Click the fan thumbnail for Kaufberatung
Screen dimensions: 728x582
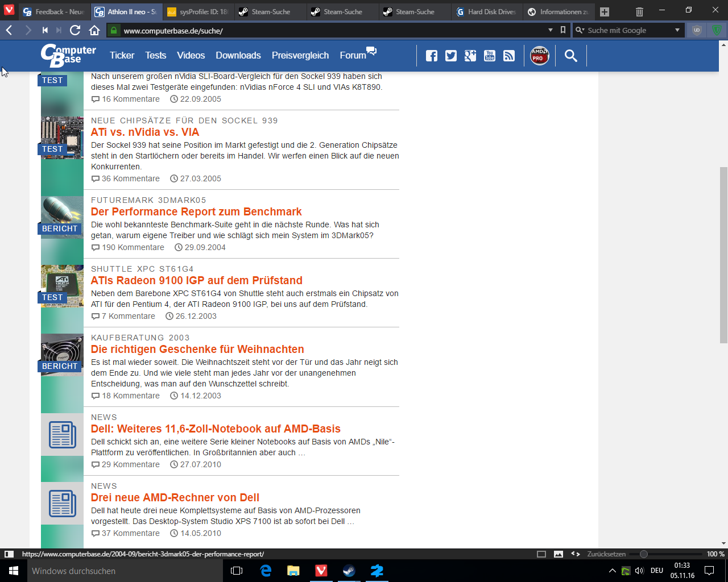coord(62,355)
